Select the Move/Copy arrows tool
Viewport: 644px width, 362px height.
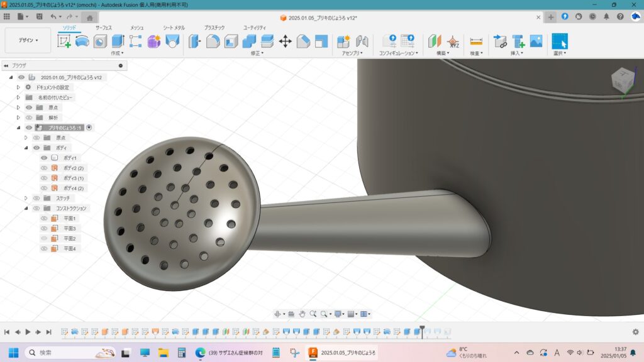(285, 41)
